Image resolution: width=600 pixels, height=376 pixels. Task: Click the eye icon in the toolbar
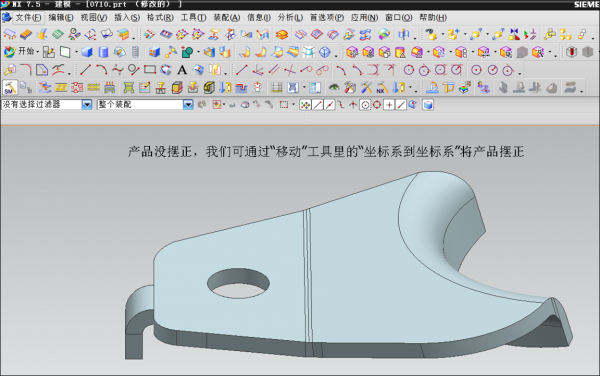(x=334, y=88)
